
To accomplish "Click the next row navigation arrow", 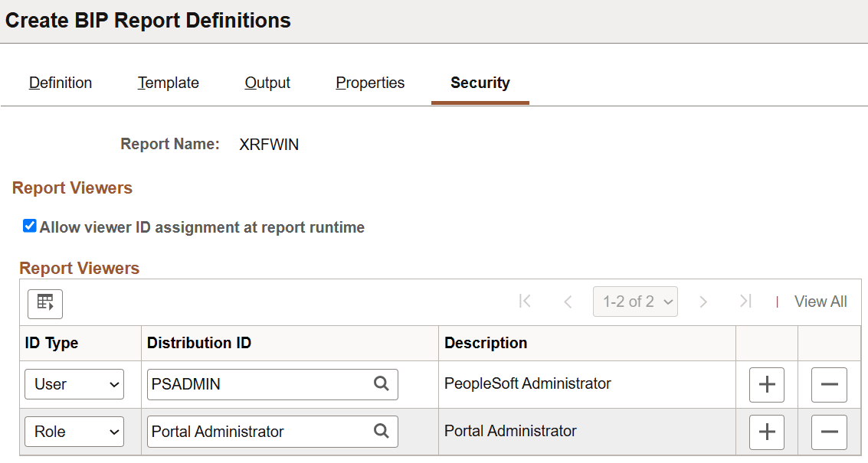I will 703,302.
